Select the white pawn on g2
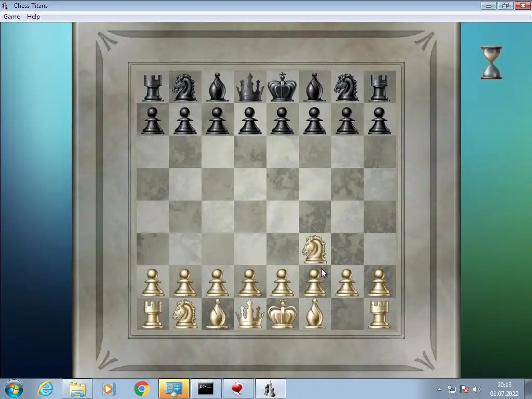Viewport: 532px width, 399px height. pyautogui.click(x=347, y=283)
